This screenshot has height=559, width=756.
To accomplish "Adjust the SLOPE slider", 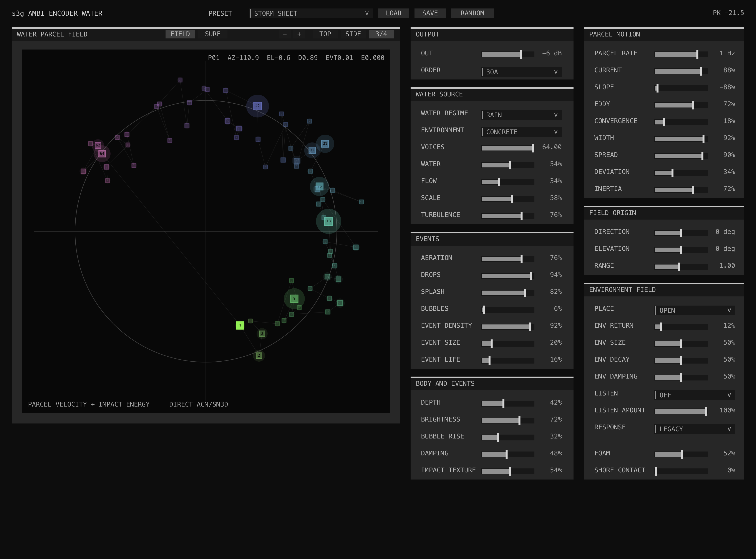I will [681, 88].
